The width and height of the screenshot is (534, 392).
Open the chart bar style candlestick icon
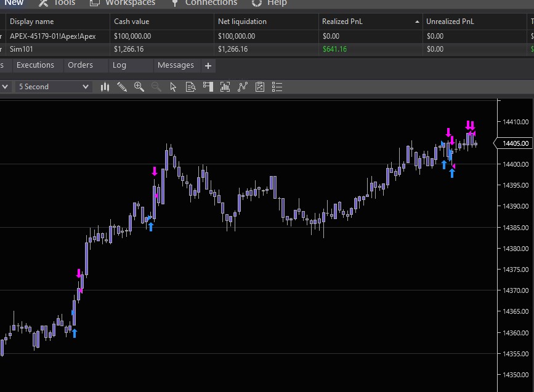[105, 87]
